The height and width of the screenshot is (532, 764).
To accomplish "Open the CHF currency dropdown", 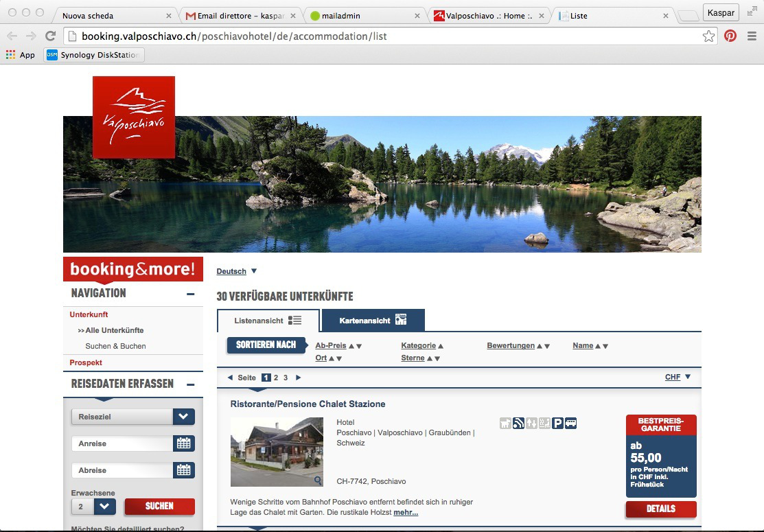I will (678, 377).
